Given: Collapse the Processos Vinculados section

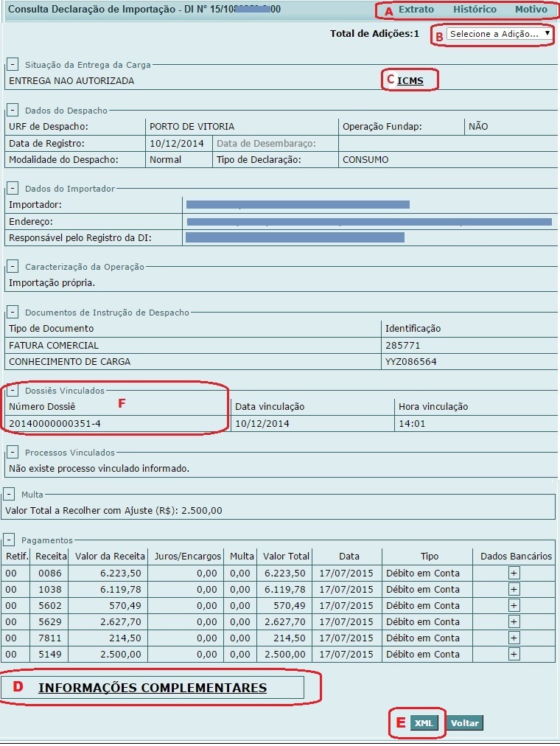Looking at the screenshot, I should (13, 452).
